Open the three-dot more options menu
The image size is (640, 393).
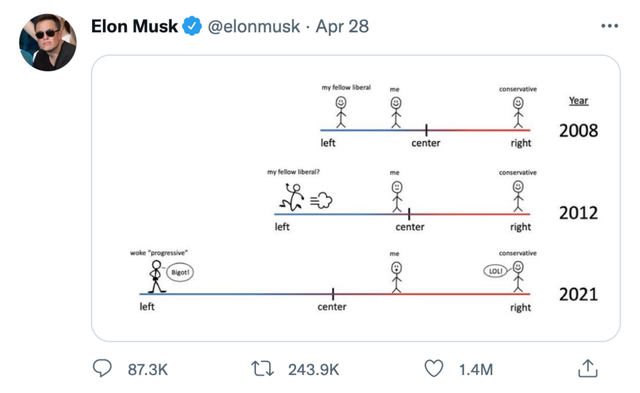pos(609,26)
